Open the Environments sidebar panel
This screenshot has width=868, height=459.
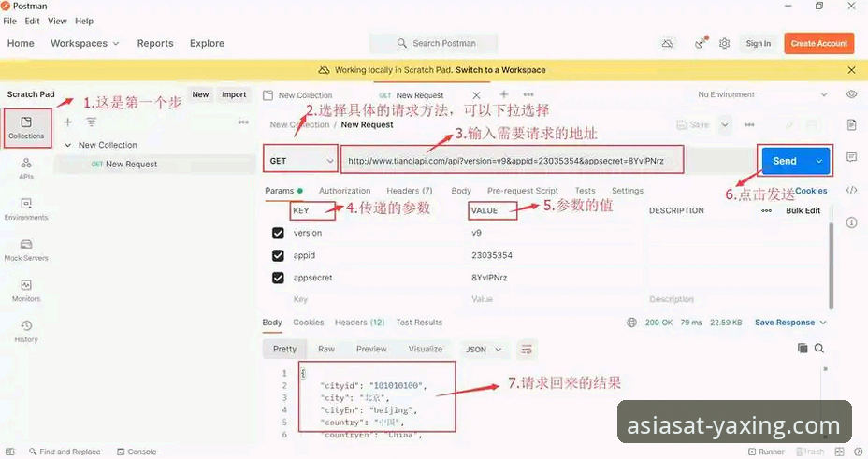click(x=26, y=209)
